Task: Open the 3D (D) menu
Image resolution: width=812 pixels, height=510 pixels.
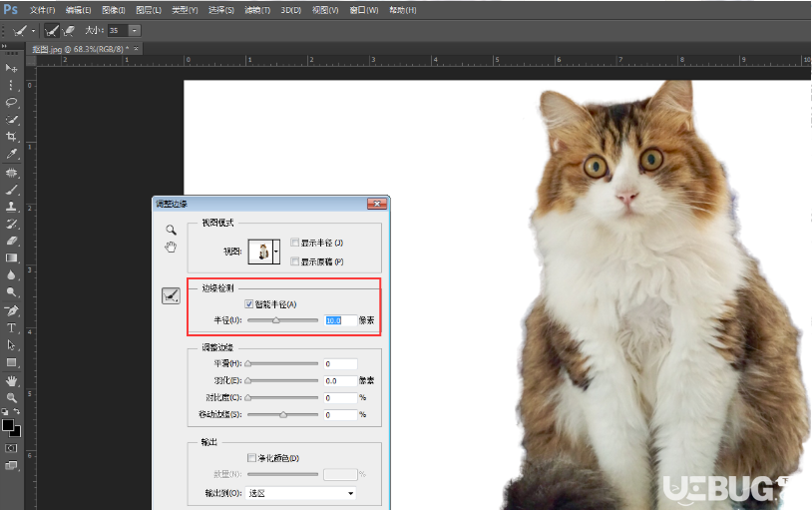Action: pyautogui.click(x=291, y=10)
